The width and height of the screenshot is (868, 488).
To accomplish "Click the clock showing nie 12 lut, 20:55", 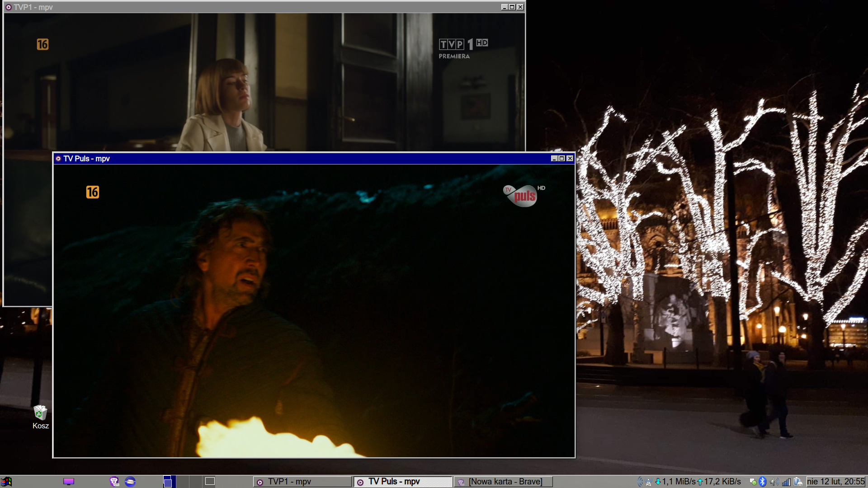I will [x=836, y=482].
